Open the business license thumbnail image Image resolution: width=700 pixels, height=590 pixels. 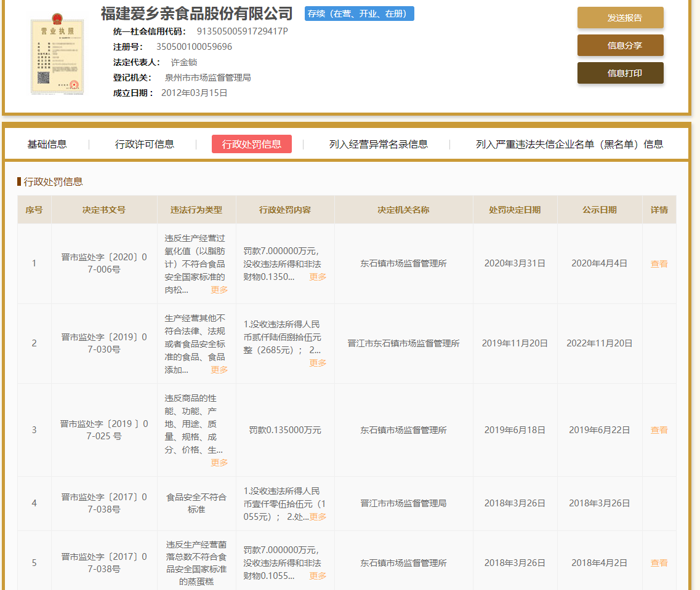click(x=57, y=54)
